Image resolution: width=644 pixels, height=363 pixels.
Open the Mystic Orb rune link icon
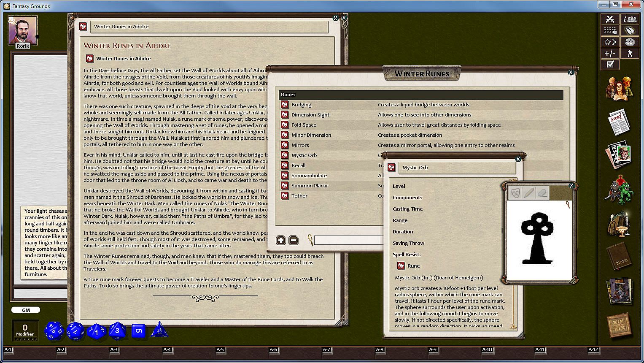tap(285, 155)
